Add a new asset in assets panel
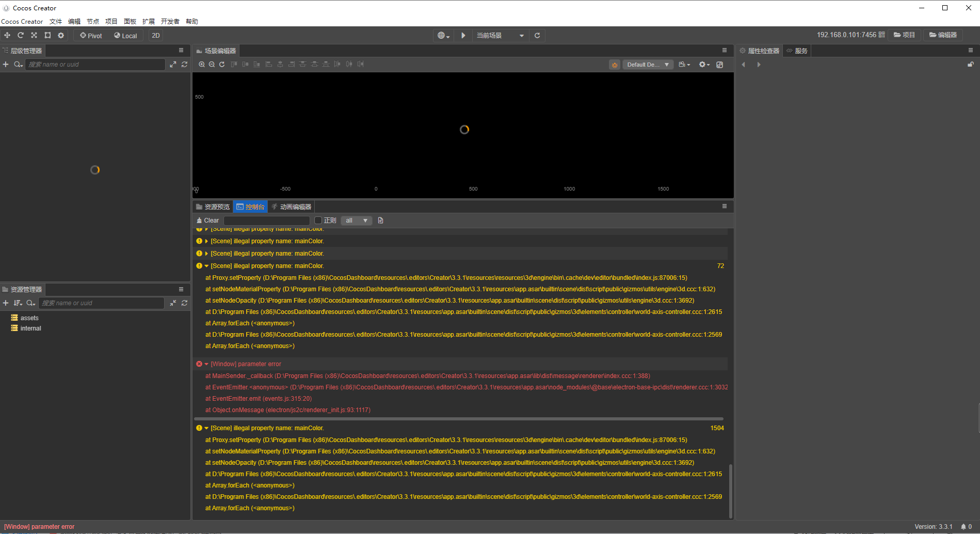The image size is (980, 534). click(6, 303)
